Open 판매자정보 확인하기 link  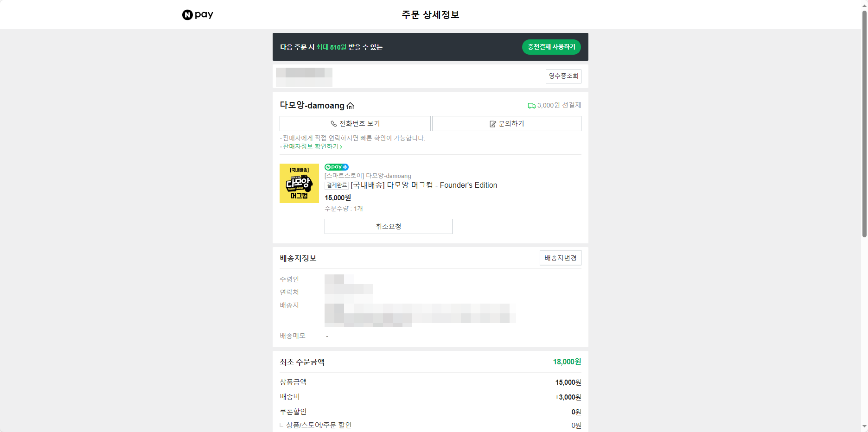coord(311,146)
